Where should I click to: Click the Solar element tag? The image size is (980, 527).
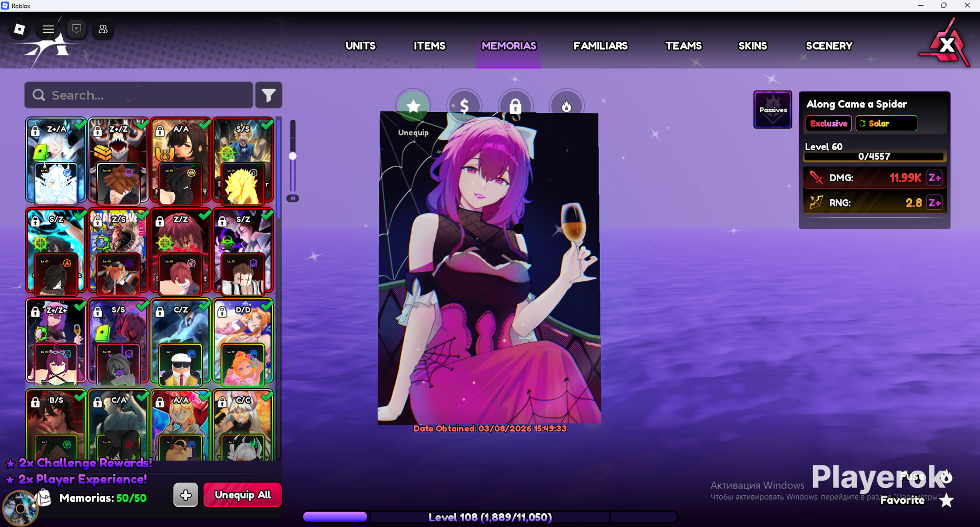[x=886, y=123]
